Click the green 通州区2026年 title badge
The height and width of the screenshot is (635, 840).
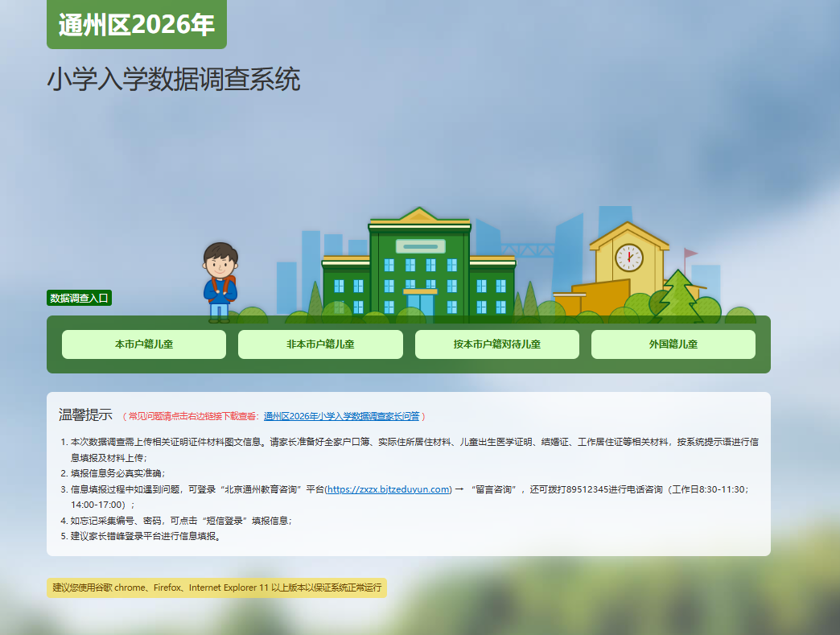pos(136,25)
